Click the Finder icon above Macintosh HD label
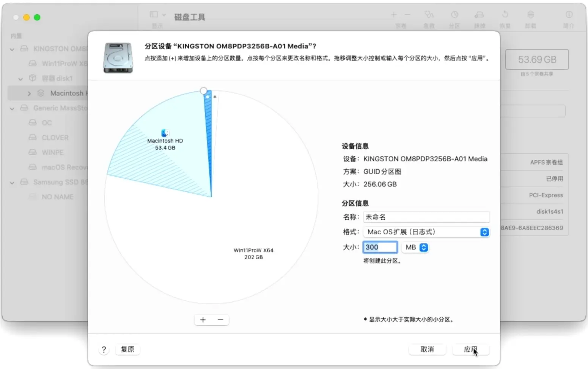This screenshot has width=588, height=369. pyautogui.click(x=165, y=133)
